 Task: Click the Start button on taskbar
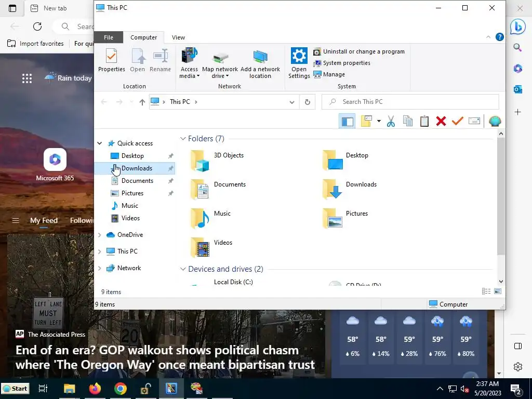15,389
